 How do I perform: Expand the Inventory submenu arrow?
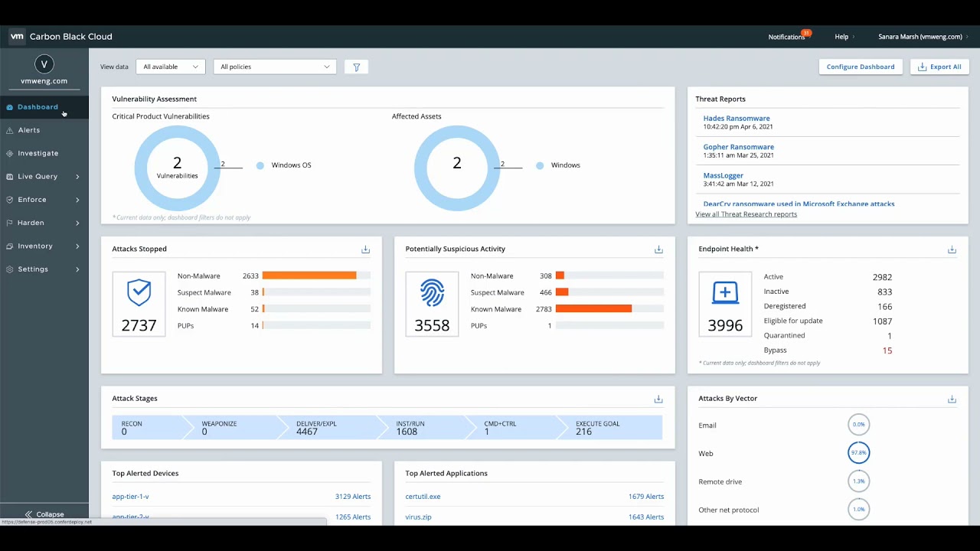(x=77, y=246)
